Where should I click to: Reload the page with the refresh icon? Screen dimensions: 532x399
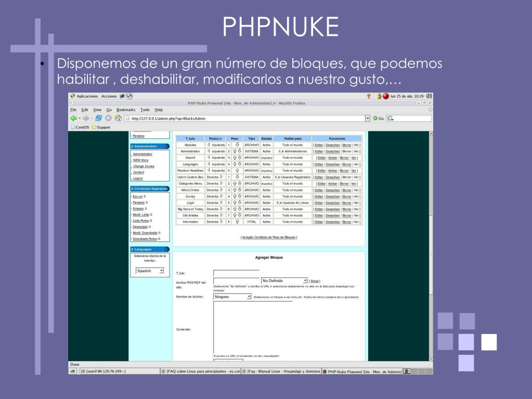98,118
